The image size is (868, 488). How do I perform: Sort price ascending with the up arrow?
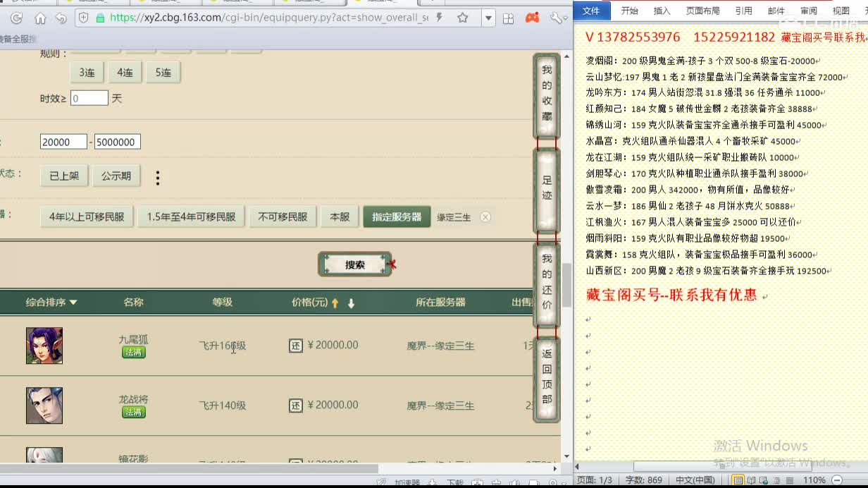pyautogui.click(x=335, y=303)
